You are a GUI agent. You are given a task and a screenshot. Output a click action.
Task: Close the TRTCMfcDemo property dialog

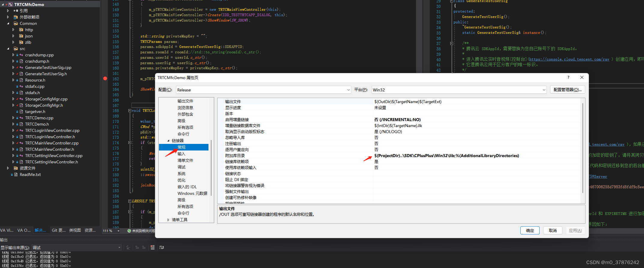click(582, 77)
